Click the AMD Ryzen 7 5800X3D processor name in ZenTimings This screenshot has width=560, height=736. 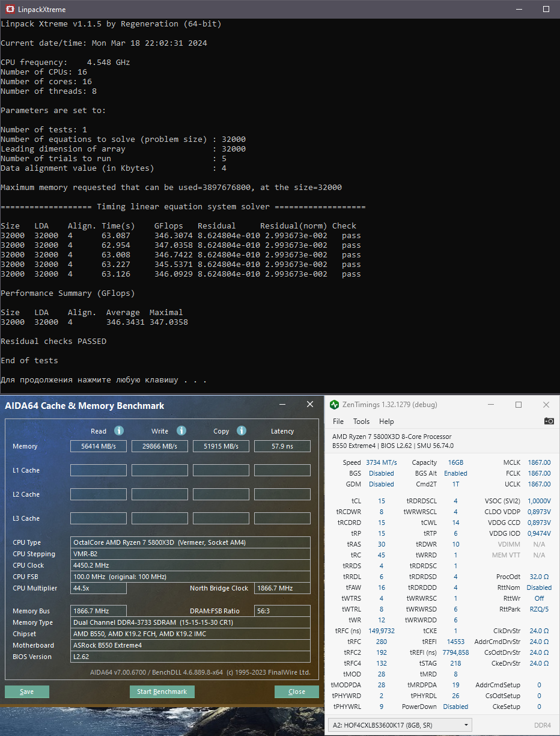(392, 437)
